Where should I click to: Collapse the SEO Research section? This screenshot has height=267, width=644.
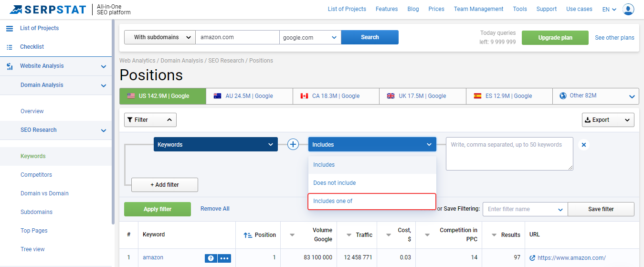click(104, 130)
